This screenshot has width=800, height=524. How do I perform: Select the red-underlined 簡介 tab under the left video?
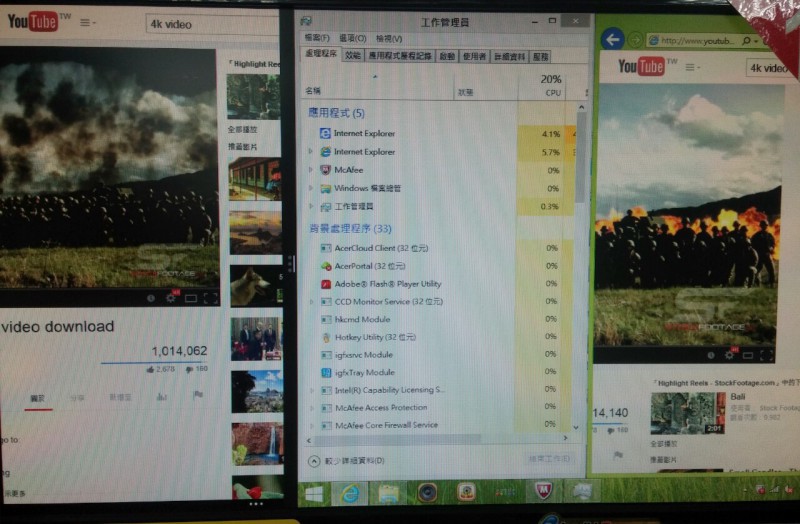tap(38, 399)
